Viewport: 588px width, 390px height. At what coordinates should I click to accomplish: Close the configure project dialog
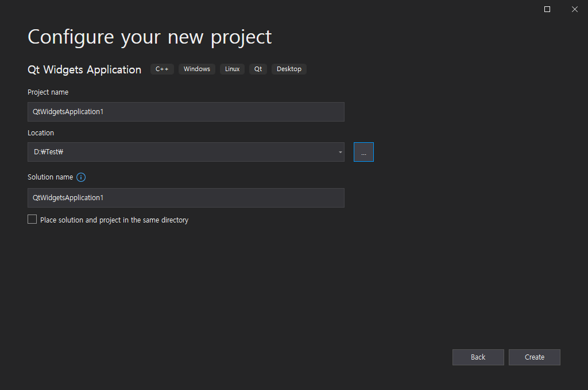tap(574, 9)
